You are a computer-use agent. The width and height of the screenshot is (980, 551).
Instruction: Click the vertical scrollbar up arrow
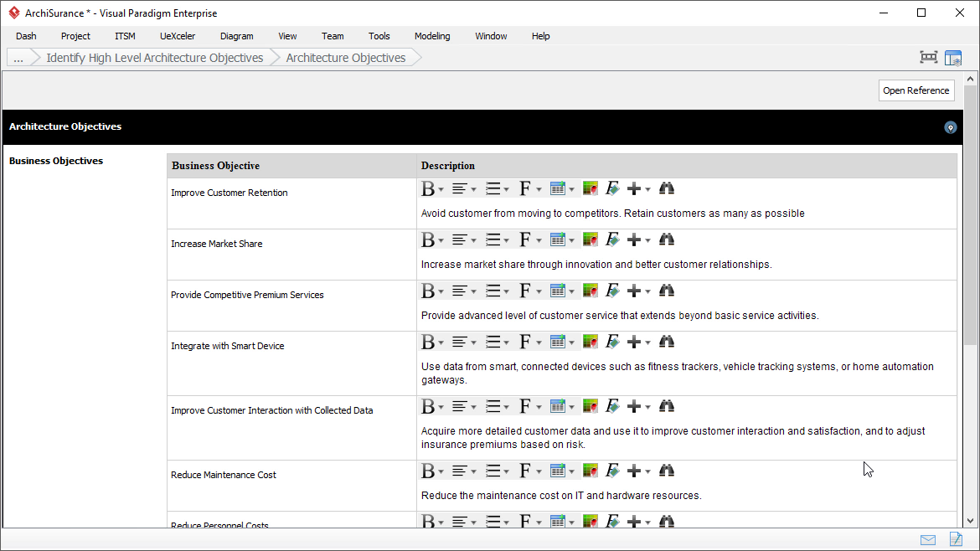[x=970, y=80]
